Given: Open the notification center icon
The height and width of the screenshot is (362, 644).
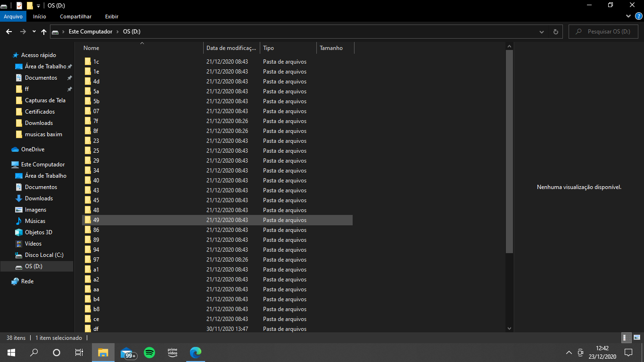Looking at the screenshot, I should point(628,353).
